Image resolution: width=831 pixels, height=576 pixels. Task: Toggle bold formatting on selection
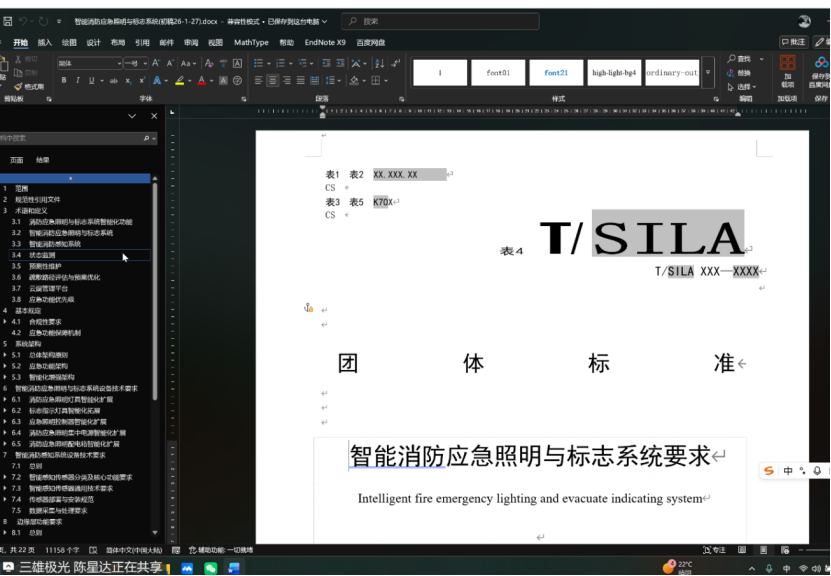point(64,80)
